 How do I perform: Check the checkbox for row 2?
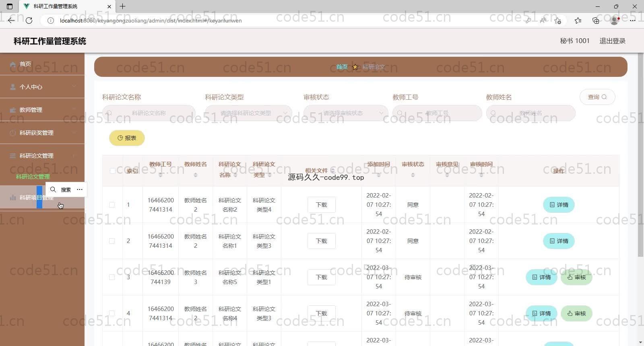point(112,241)
